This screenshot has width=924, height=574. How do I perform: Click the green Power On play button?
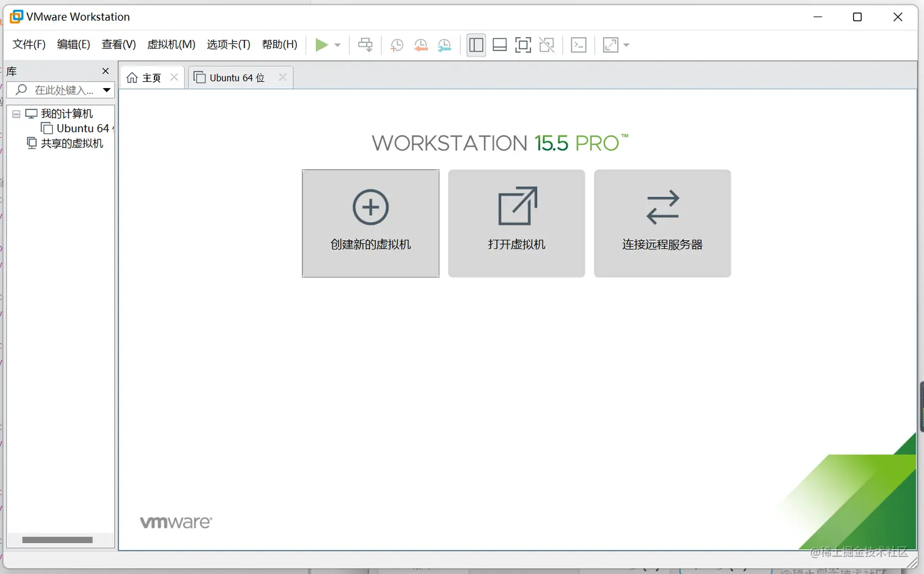pyautogui.click(x=321, y=45)
